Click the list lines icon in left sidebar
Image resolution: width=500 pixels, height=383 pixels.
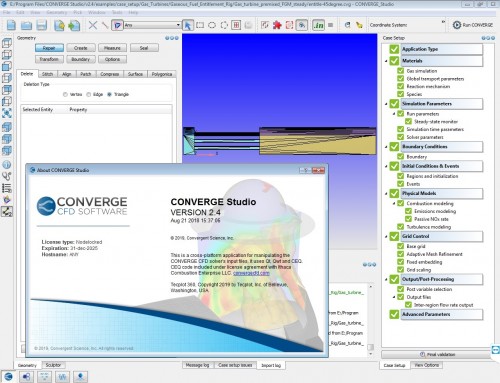pyautogui.click(x=7, y=188)
